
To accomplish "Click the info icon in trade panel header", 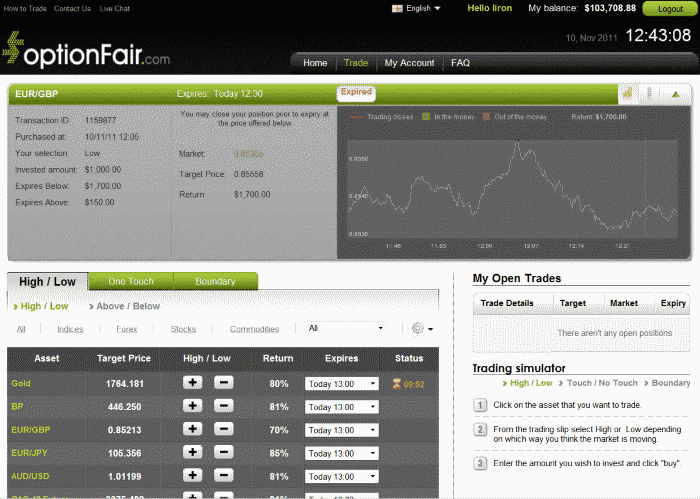I will pos(650,94).
